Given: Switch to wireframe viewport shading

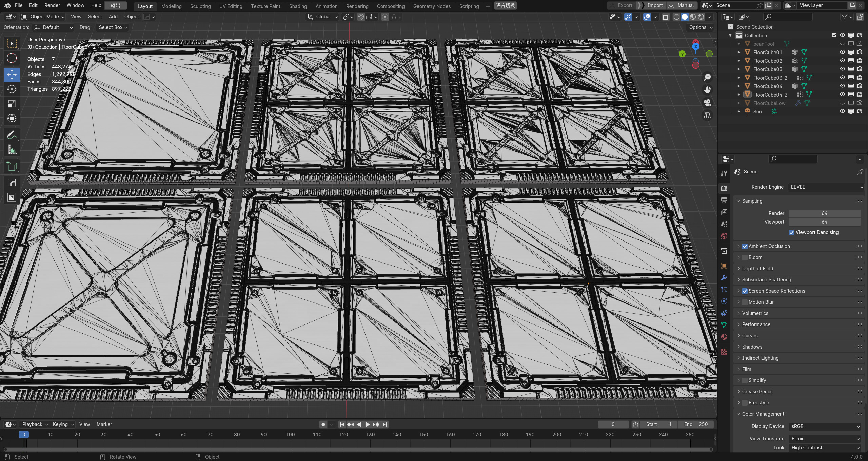Looking at the screenshot, I should (x=676, y=17).
